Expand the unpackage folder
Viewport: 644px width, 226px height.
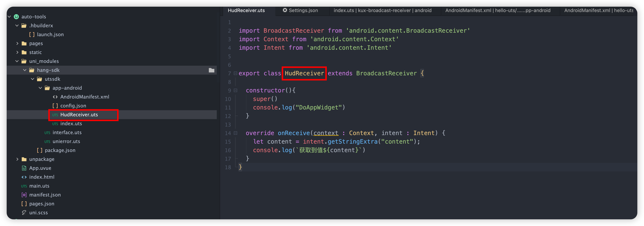tap(17, 159)
